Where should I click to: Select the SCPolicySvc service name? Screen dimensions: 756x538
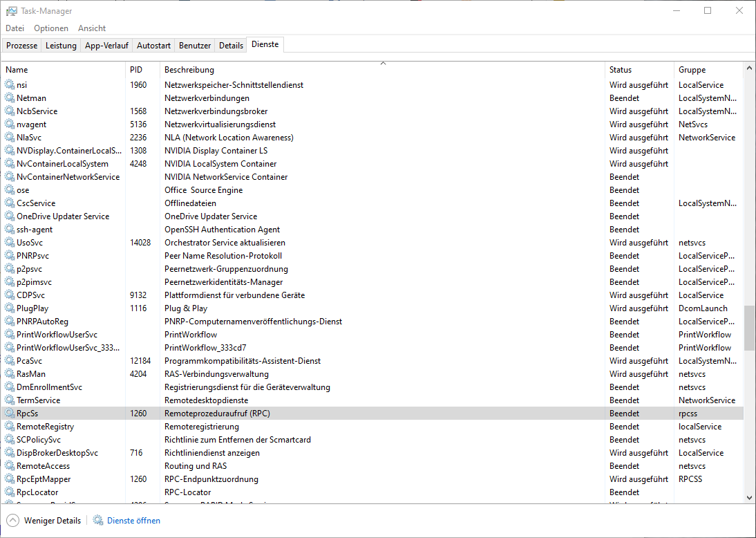[39, 440]
